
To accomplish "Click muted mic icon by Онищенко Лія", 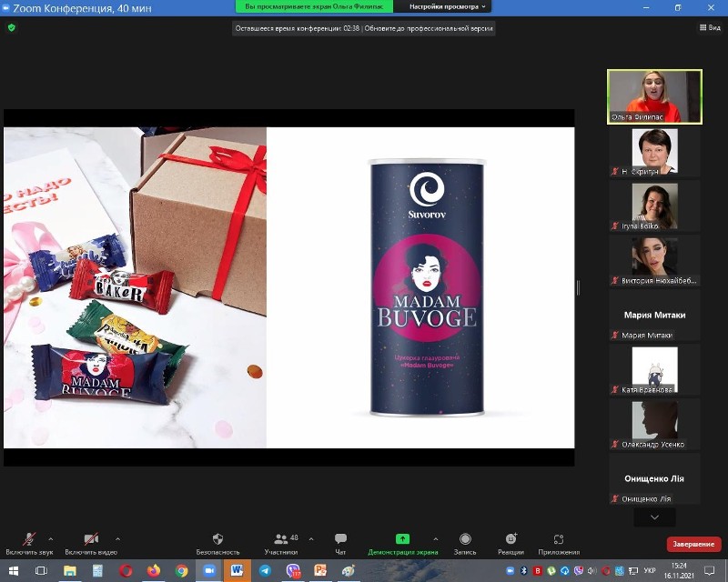I will click(x=615, y=499).
